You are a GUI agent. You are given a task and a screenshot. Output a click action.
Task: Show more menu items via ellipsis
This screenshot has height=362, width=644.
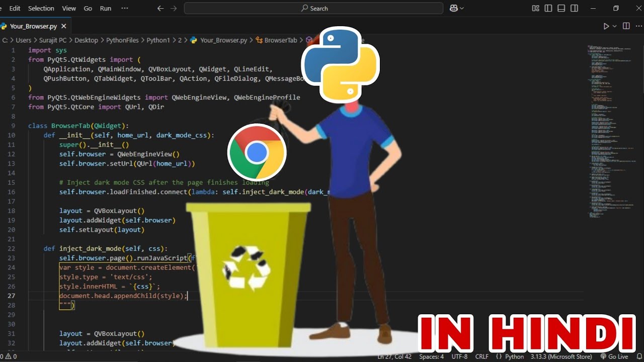click(125, 9)
